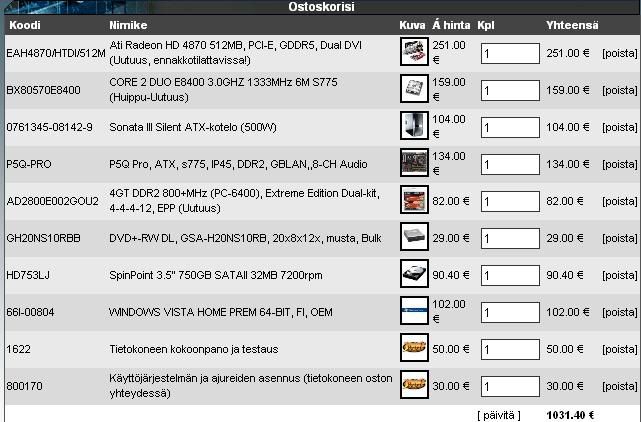Screen dimensions: 641x422
Task: Open the Windows Vista Home Prem thumbnail
Action: coord(414,310)
